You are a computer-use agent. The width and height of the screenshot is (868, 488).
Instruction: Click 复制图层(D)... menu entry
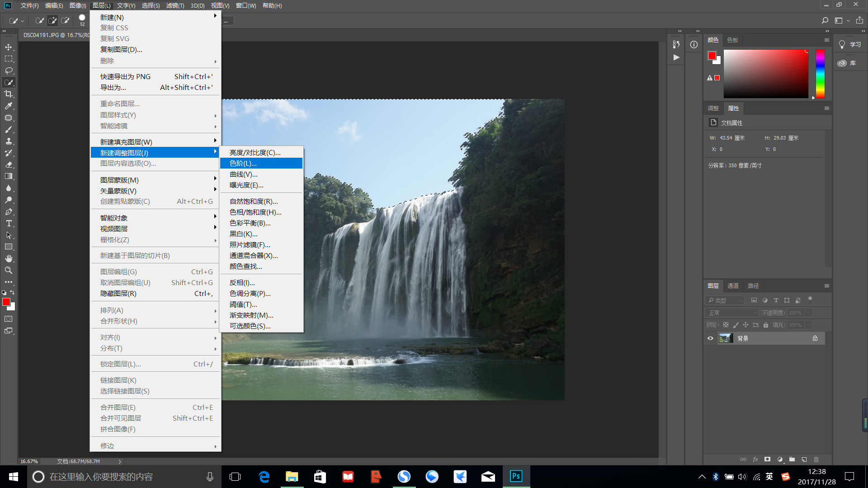pyautogui.click(x=121, y=50)
